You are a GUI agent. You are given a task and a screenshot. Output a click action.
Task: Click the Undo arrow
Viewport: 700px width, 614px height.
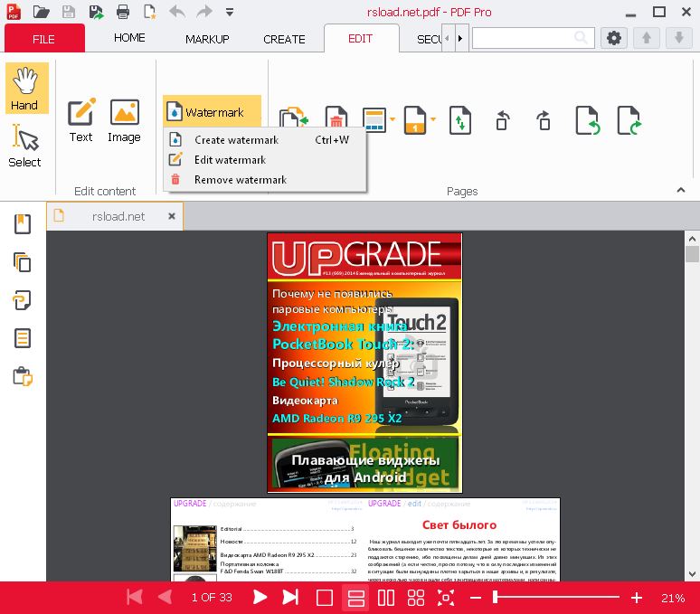pos(177,12)
